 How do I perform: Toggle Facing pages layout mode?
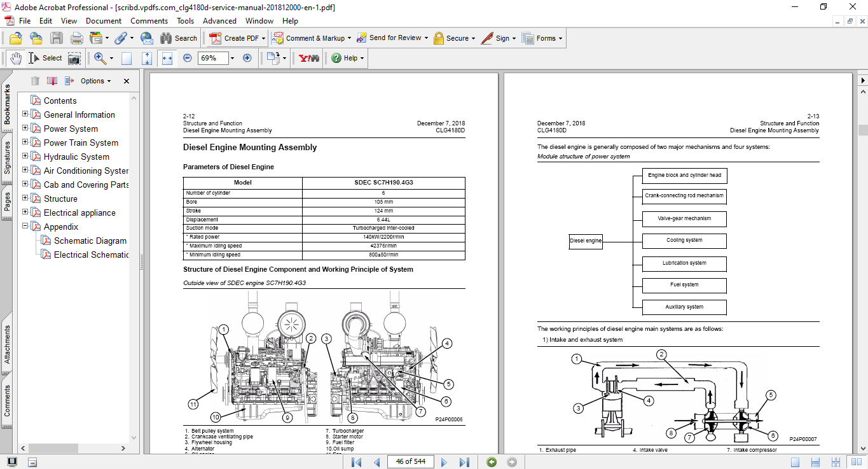coord(857,461)
